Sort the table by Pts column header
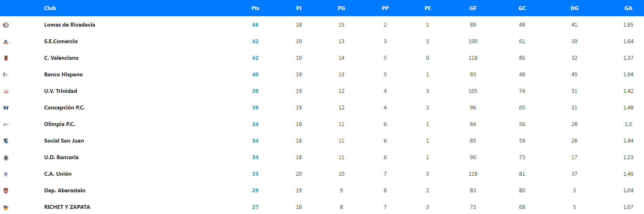 click(x=255, y=8)
